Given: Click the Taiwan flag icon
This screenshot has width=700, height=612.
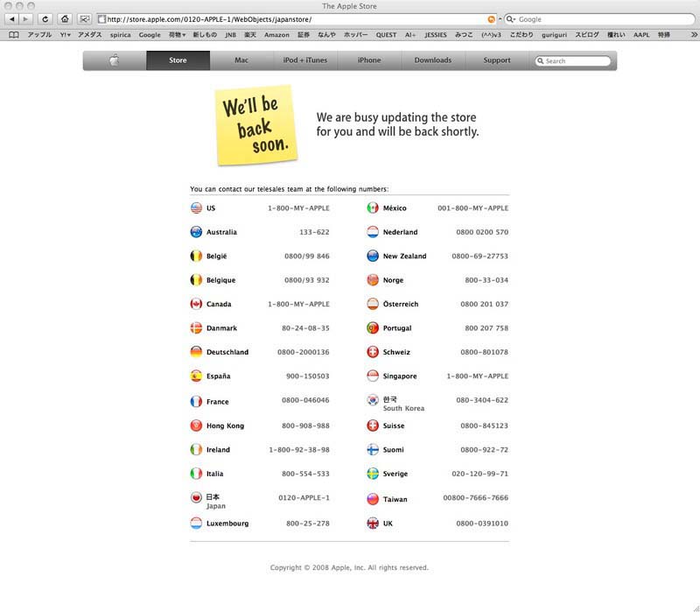Looking at the screenshot, I should 373,499.
